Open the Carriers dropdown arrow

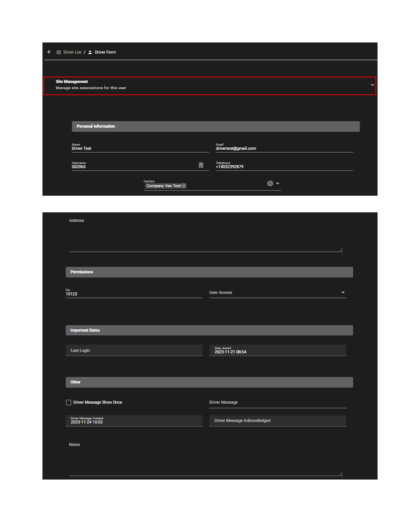pyautogui.click(x=278, y=183)
